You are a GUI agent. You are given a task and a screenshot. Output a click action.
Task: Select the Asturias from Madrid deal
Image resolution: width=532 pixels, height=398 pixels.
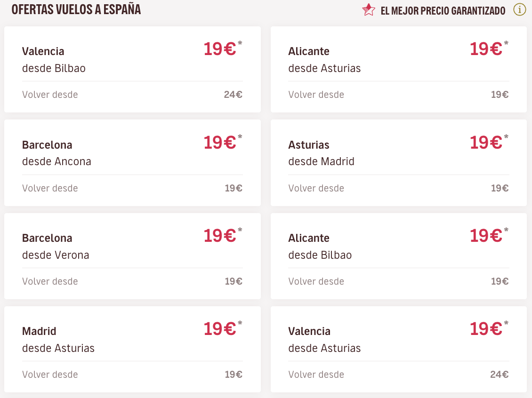pyautogui.click(x=399, y=162)
